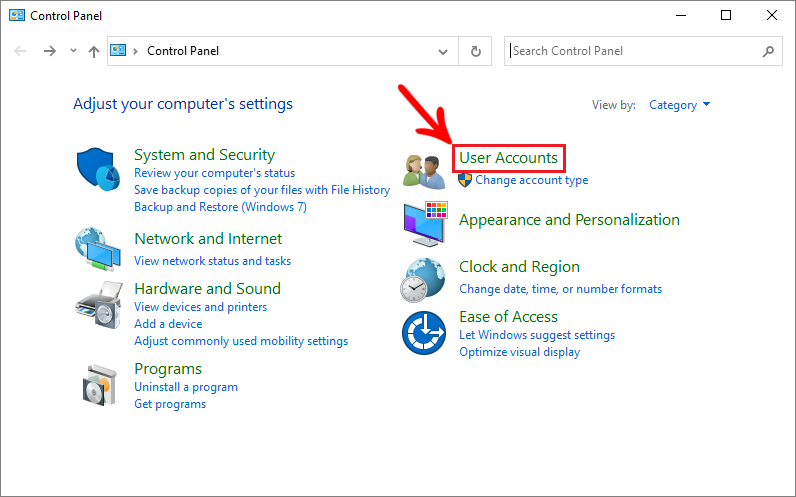This screenshot has height=497, width=796.
Task: Open System and Security shield icon
Action: point(98,169)
